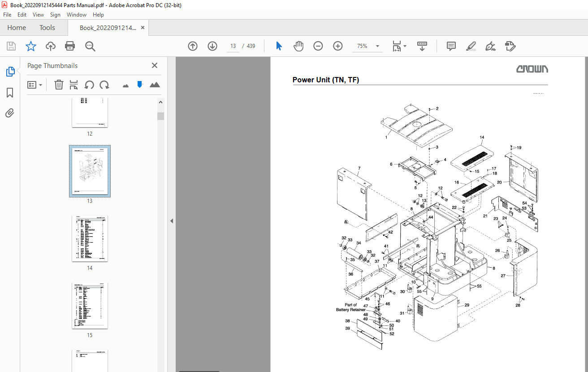Viewport: 588px width, 372px height.
Task: Open the View menu
Action: click(x=38, y=15)
